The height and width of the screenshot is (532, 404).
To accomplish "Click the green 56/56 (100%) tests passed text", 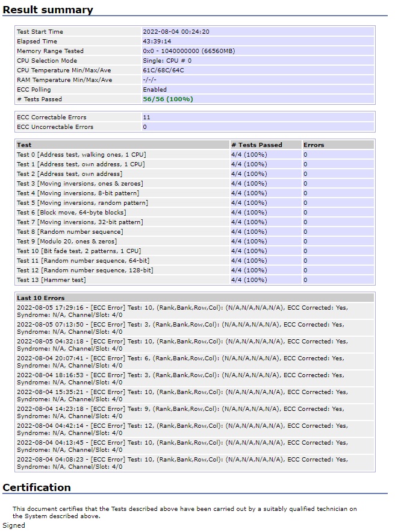I will click(x=168, y=99).
